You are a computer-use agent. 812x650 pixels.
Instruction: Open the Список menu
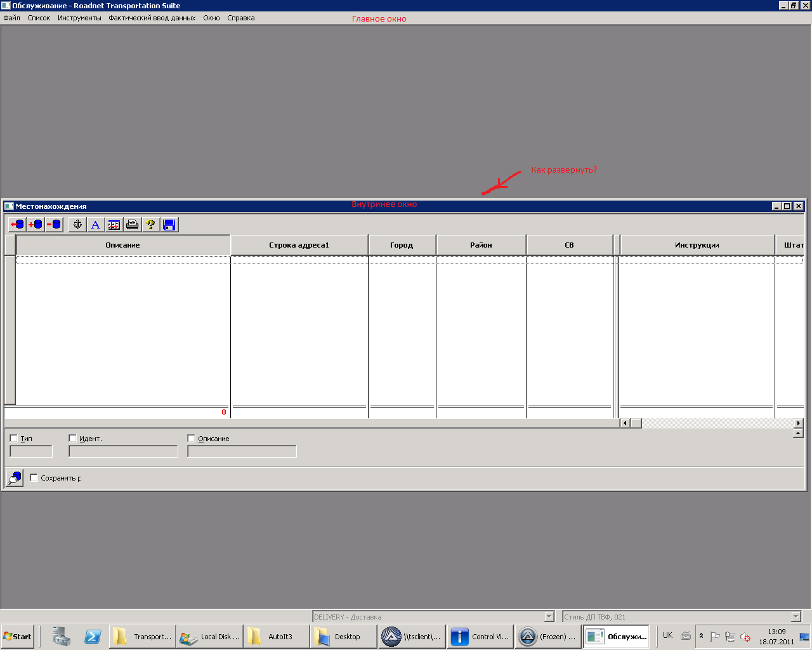pyautogui.click(x=39, y=18)
